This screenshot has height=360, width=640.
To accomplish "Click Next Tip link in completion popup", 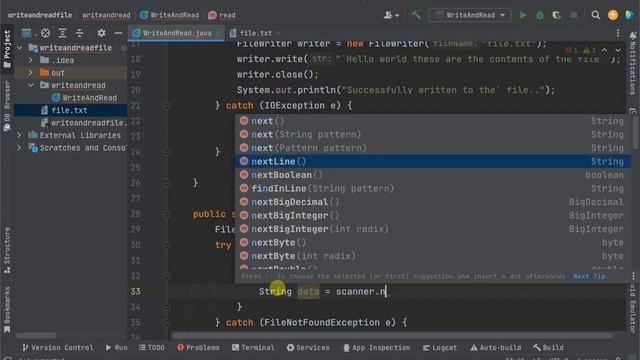I will 589,276.
